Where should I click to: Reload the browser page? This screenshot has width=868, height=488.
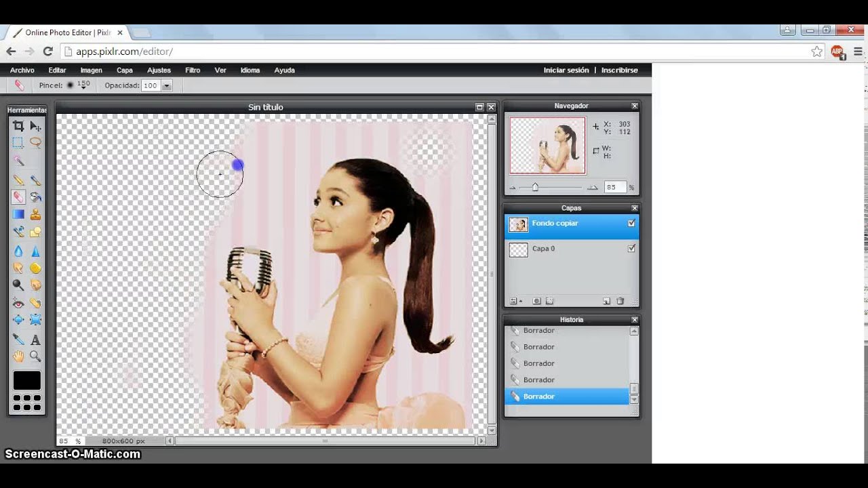pos(47,51)
